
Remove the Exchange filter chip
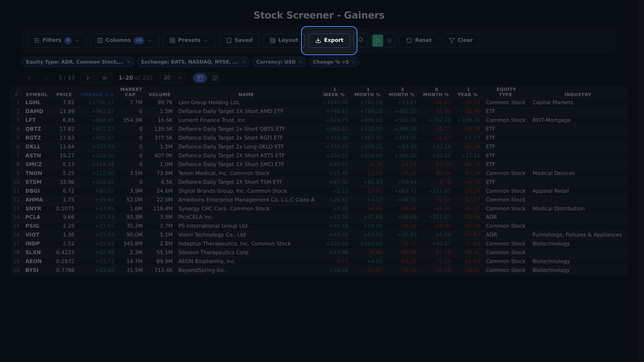click(x=244, y=62)
